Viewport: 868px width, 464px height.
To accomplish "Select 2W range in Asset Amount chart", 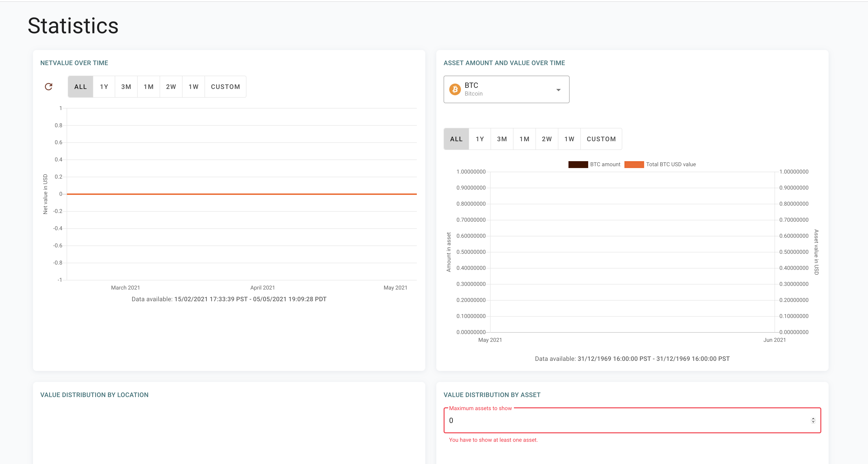I will (x=547, y=139).
